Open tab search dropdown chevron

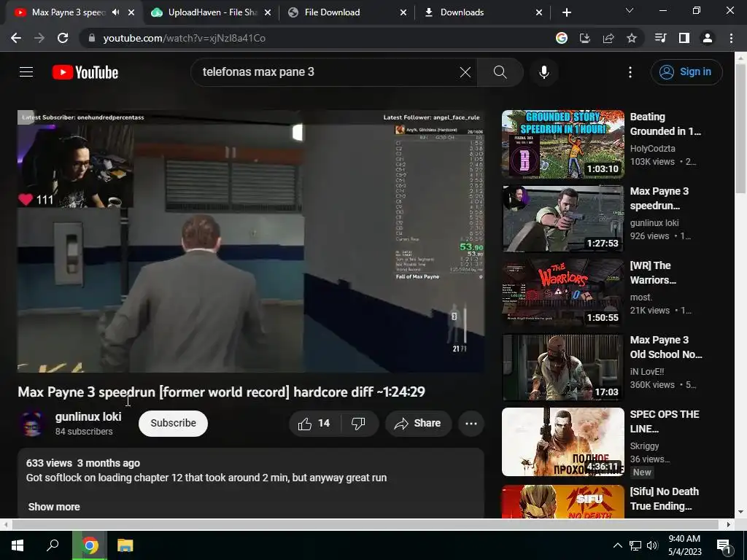click(x=630, y=10)
